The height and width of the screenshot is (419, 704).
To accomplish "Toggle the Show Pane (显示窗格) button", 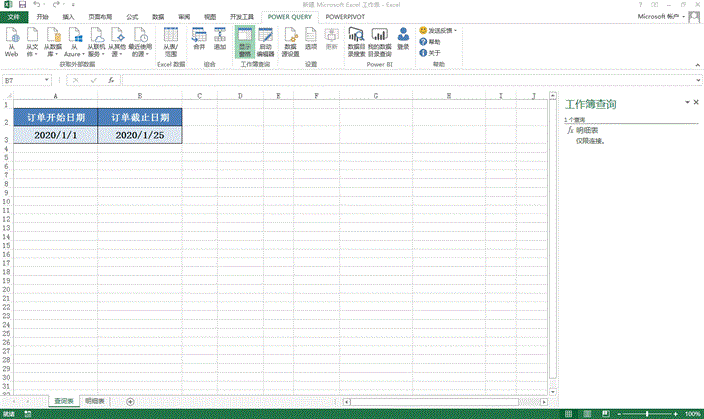I will tap(243, 41).
